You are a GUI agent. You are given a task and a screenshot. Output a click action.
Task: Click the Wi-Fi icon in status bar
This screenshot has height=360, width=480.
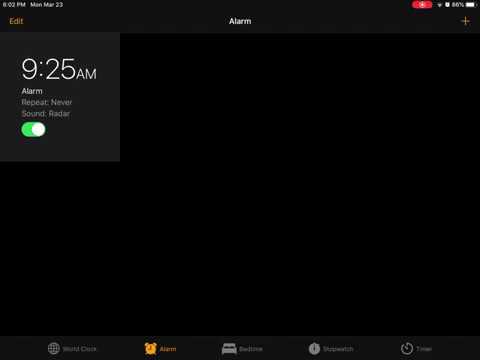[440, 5]
